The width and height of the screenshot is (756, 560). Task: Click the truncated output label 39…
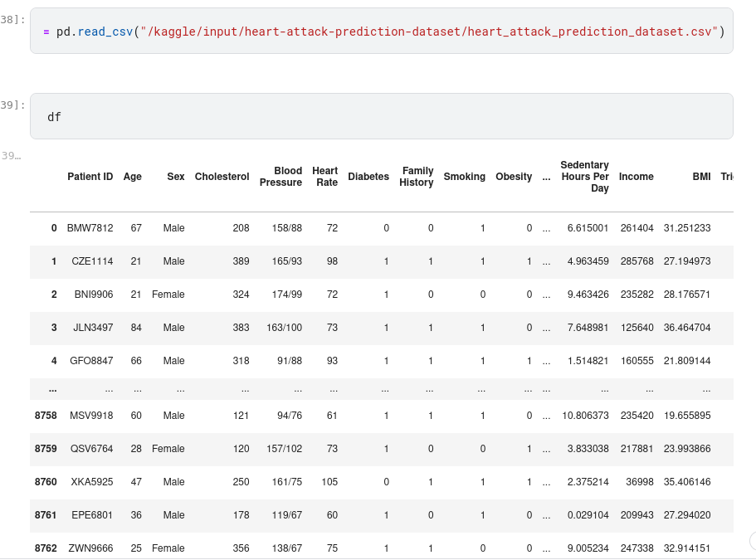click(x=12, y=155)
